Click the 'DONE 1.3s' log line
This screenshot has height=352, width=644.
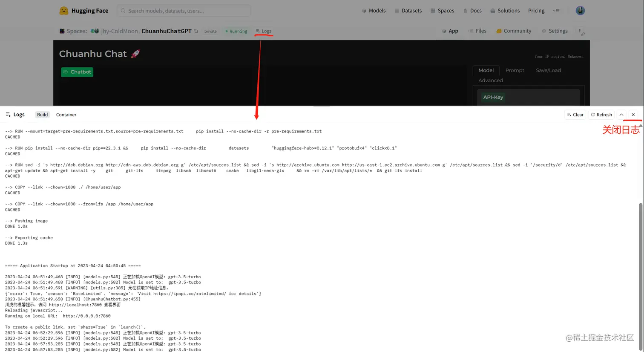[16, 243]
